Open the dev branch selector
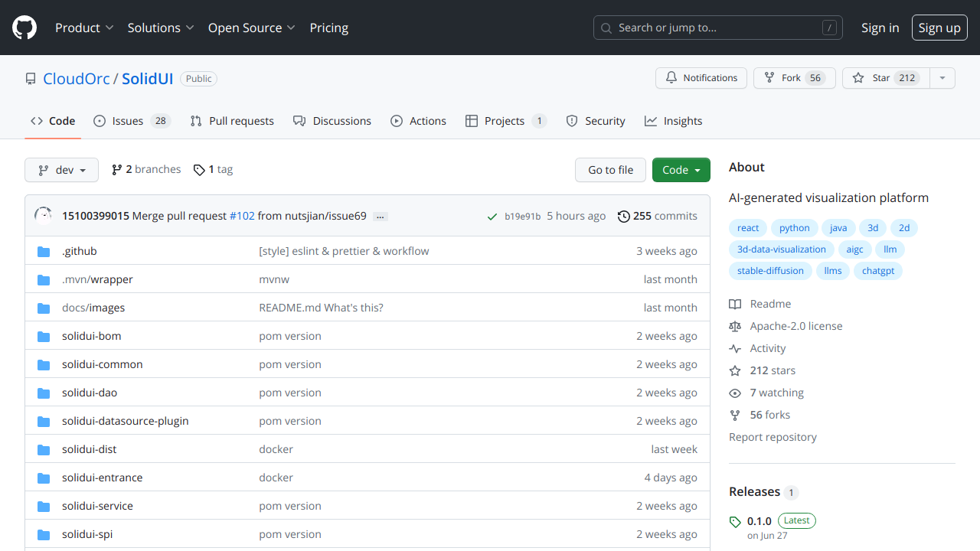Viewport: 980px width, 551px height. tap(61, 170)
